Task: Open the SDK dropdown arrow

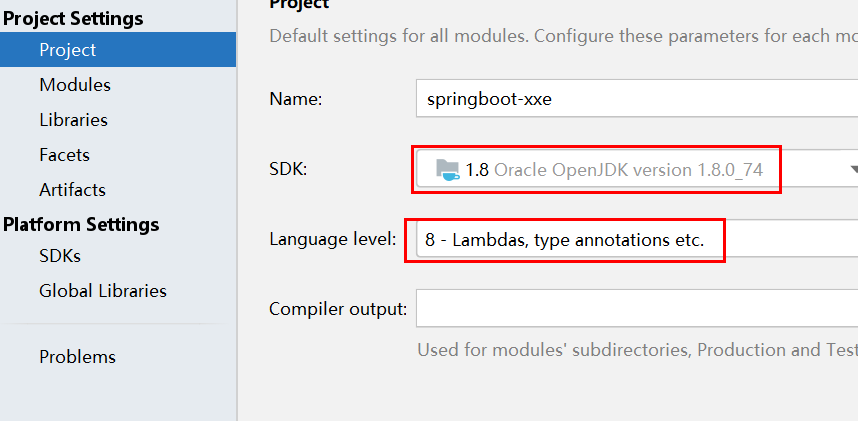Action: (854, 170)
